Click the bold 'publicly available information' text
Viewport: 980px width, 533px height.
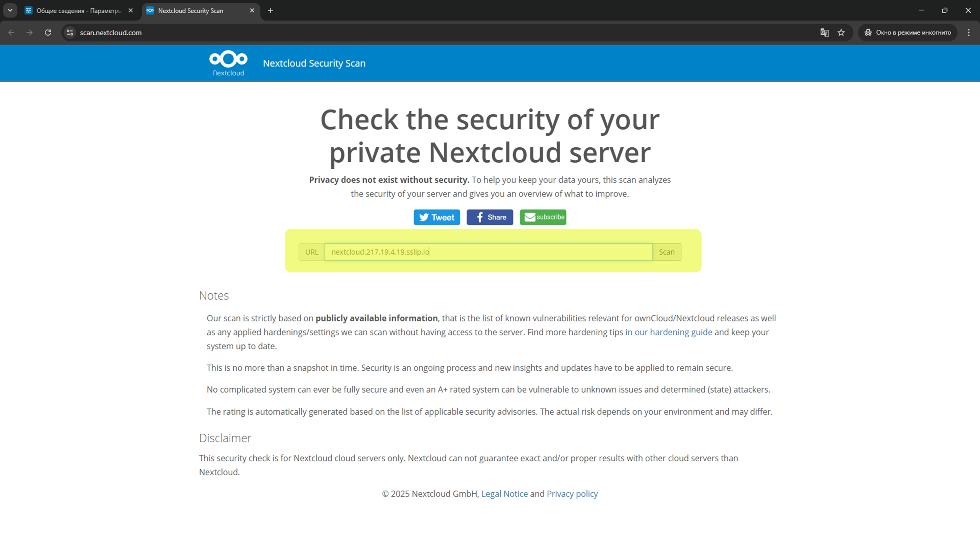376,318
